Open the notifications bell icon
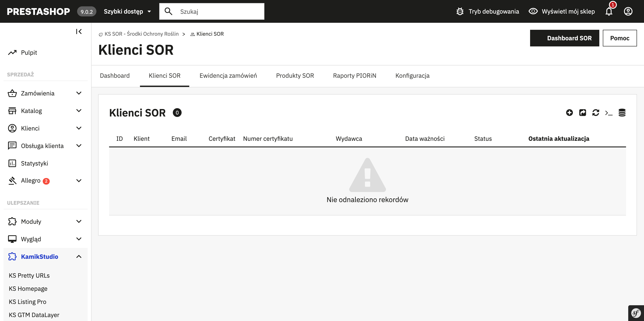Image resolution: width=644 pixels, height=321 pixels. [x=609, y=12]
